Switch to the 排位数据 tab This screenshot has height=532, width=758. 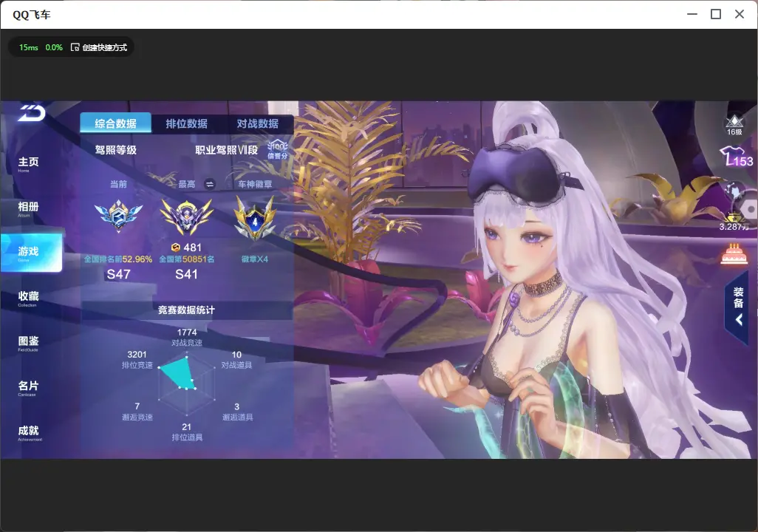point(187,123)
